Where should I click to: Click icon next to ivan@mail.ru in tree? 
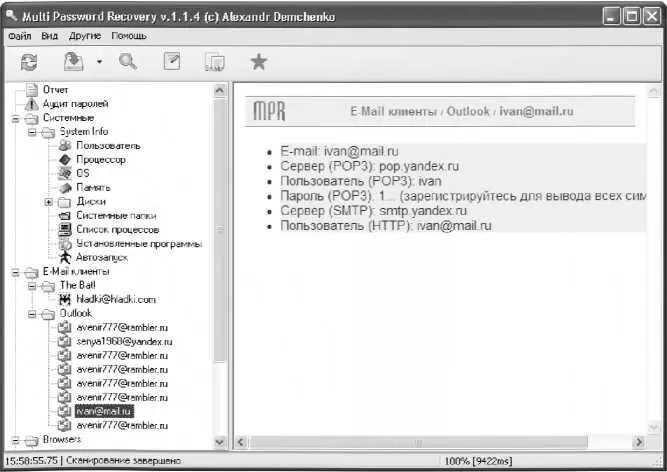point(65,412)
